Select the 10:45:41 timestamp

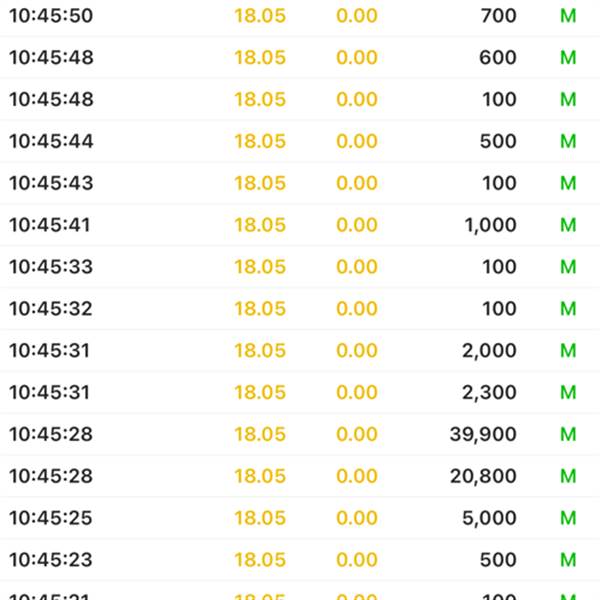[49, 225]
